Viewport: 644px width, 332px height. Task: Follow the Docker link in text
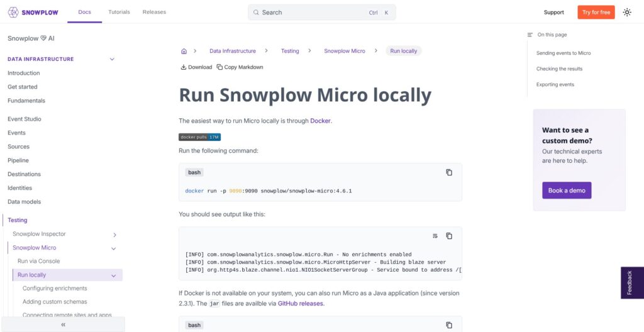pyautogui.click(x=320, y=121)
